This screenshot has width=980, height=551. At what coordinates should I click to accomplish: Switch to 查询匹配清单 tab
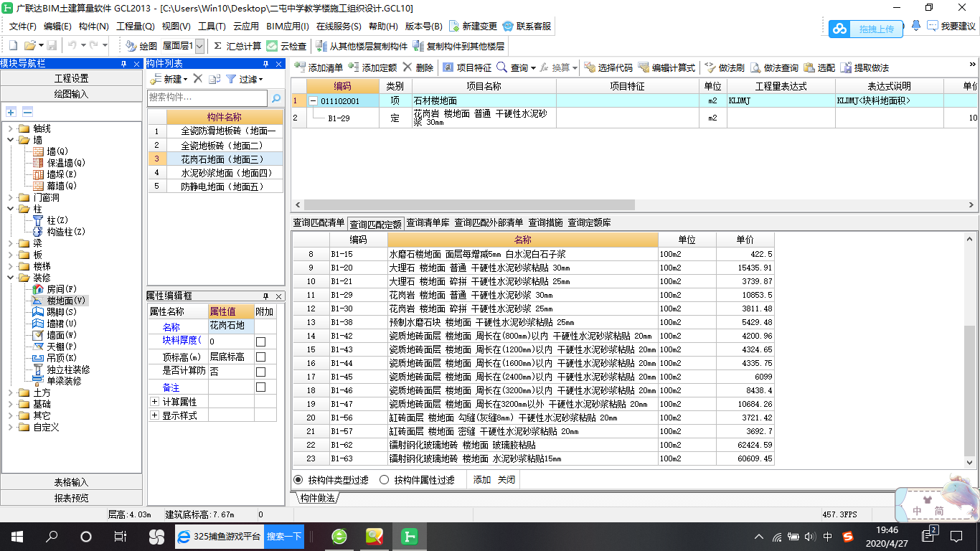pos(319,222)
